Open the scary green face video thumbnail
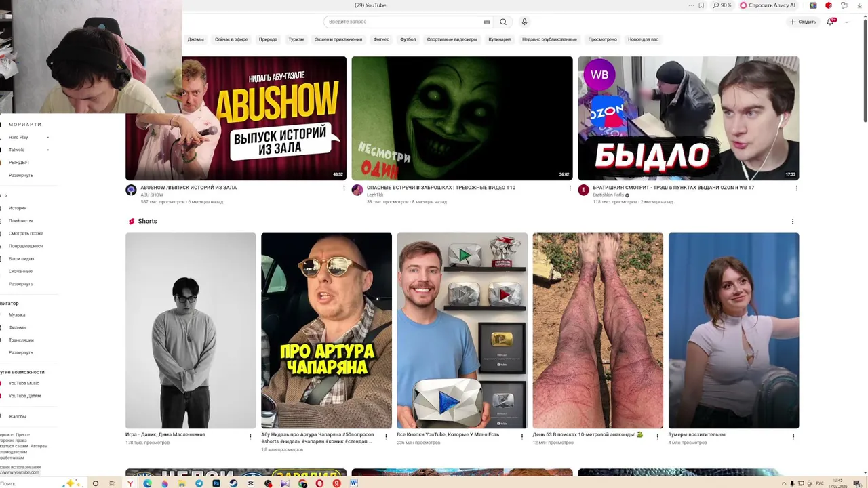Viewport: 868px width, 488px height. 462,118
